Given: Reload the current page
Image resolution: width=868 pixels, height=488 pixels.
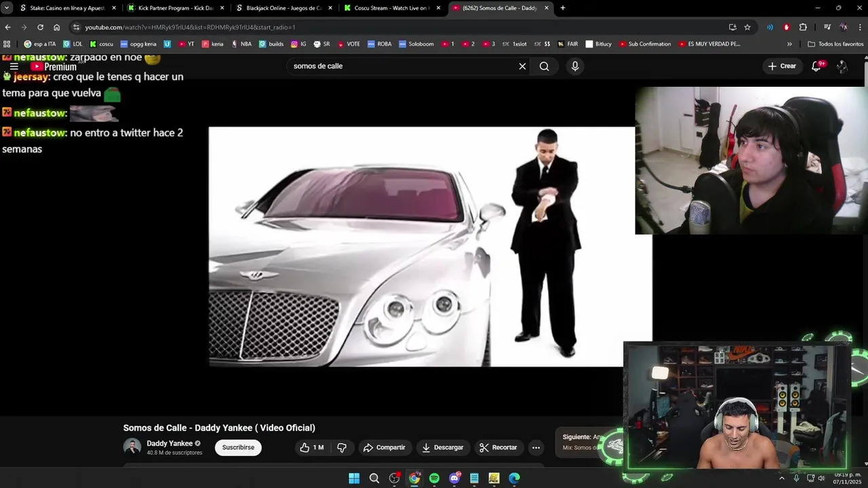Looking at the screenshot, I should (40, 27).
